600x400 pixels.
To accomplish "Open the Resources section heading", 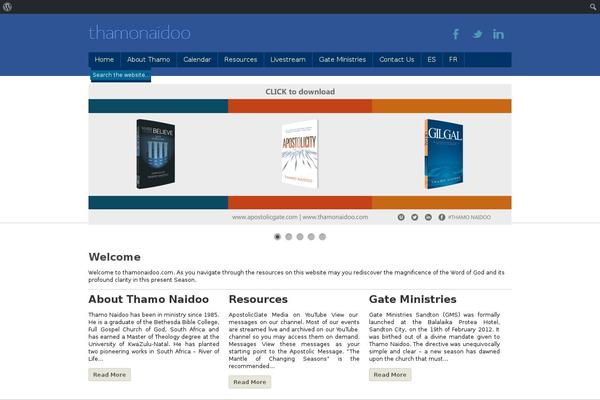I will pos(258,299).
